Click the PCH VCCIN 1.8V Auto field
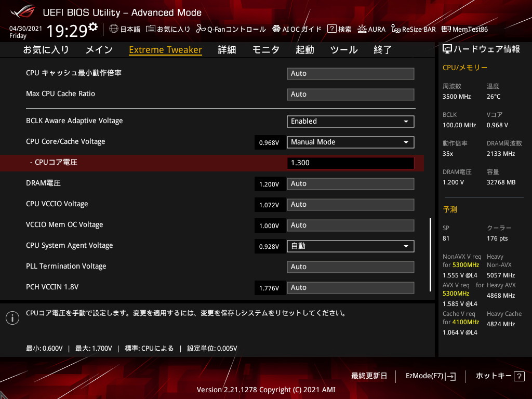This screenshot has height=399, width=532. point(351,288)
